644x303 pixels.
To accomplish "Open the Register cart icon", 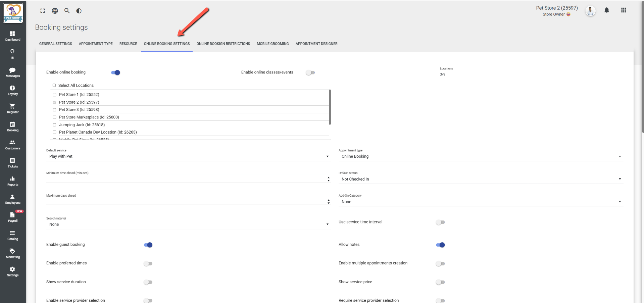I will click(13, 108).
